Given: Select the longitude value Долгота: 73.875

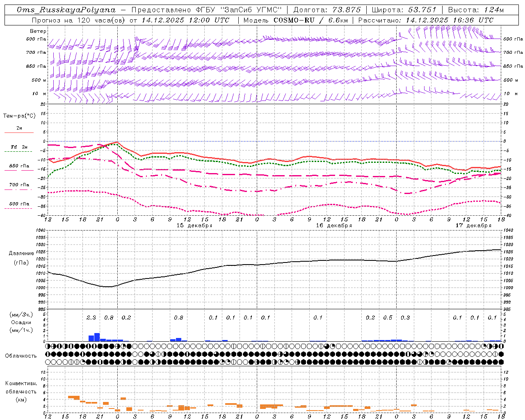Looking at the screenshot, I should click(x=327, y=10).
